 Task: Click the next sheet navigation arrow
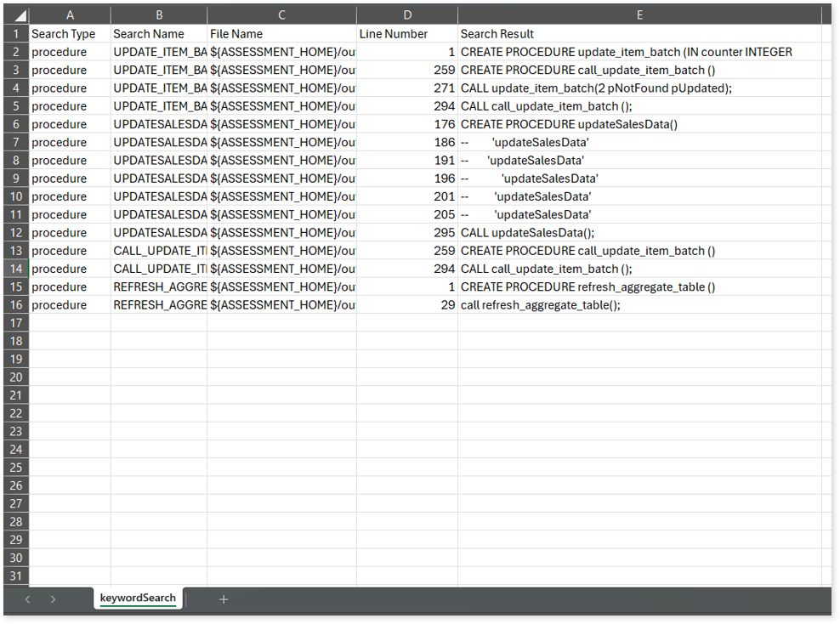point(53,599)
